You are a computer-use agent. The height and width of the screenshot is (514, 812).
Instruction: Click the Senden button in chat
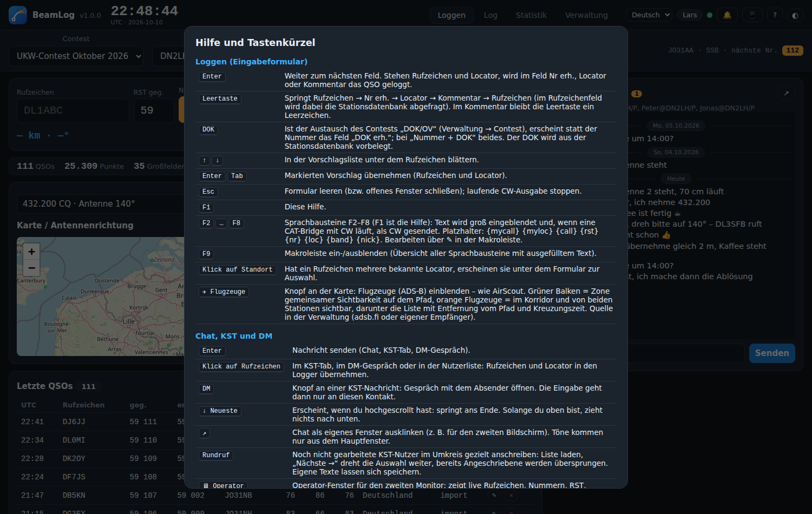[772, 353]
